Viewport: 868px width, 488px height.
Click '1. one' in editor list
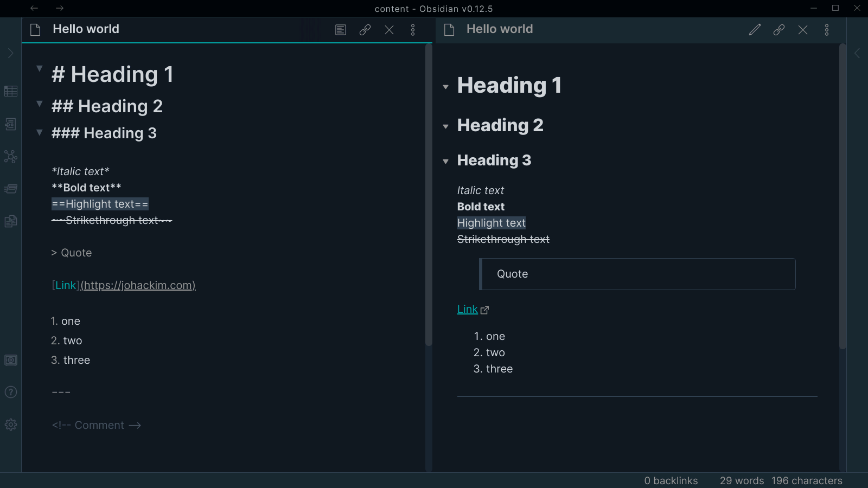[66, 321]
